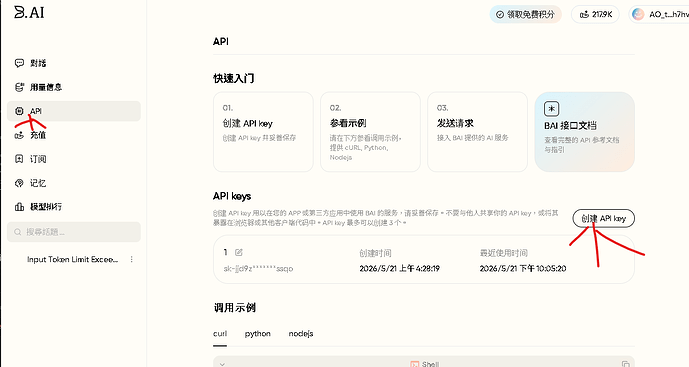Select the curl tab
Image resolution: width=689 pixels, height=367 pixels.
220,334
